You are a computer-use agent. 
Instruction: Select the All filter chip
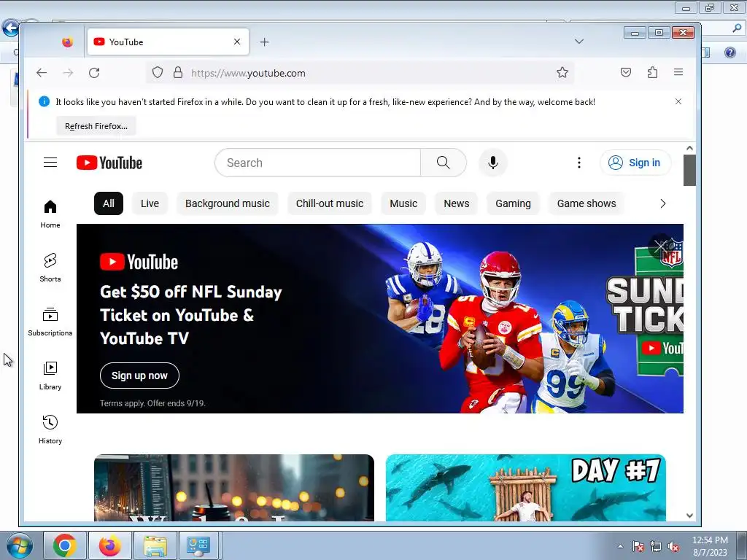click(109, 203)
